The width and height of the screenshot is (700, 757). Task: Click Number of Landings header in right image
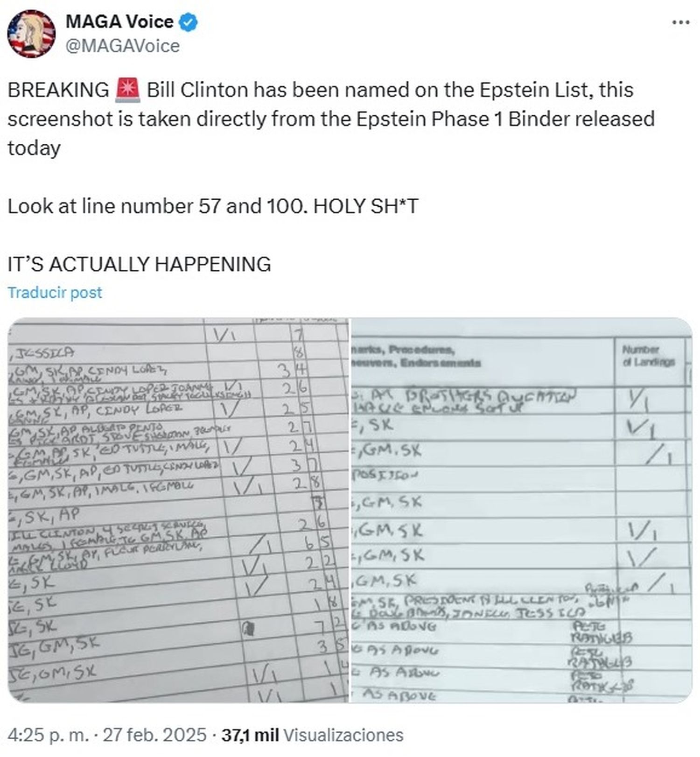coord(648,356)
